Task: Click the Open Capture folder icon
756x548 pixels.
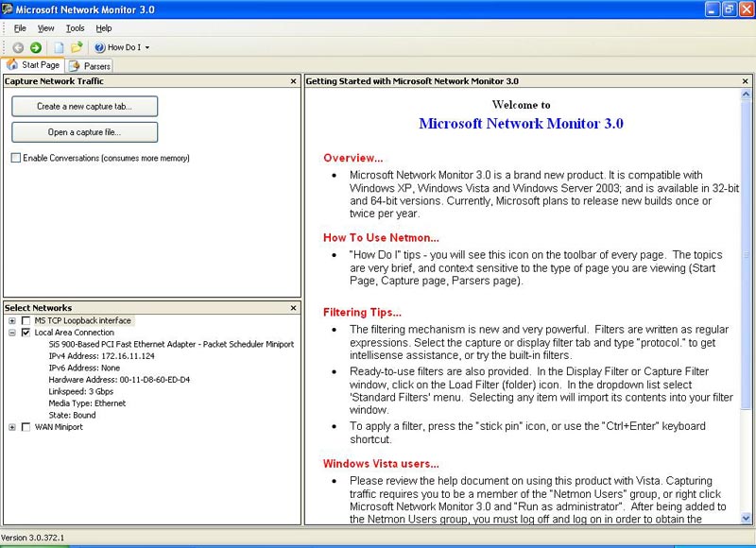Action: [77, 47]
